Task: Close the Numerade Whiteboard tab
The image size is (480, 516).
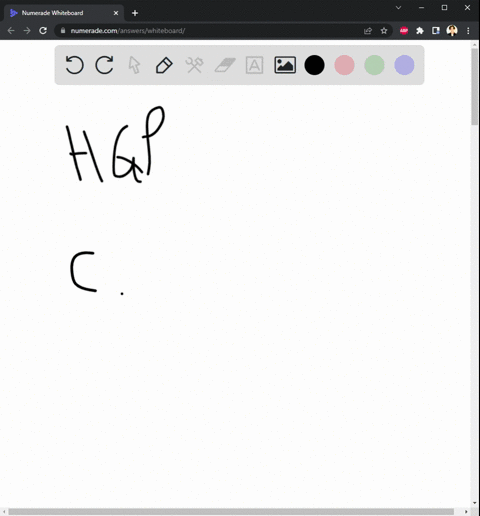Action: coord(116,13)
